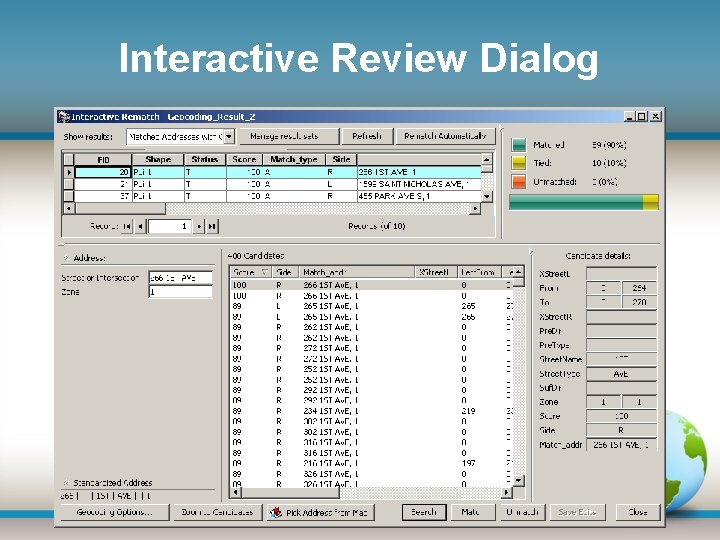720x540 pixels.
Task: Click Pick Address From Map button
Action: 321,512
